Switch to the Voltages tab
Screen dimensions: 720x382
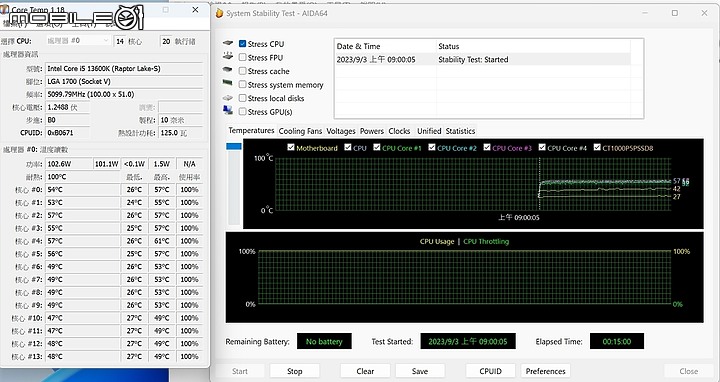pyautogui.click(x=341, y=131)
